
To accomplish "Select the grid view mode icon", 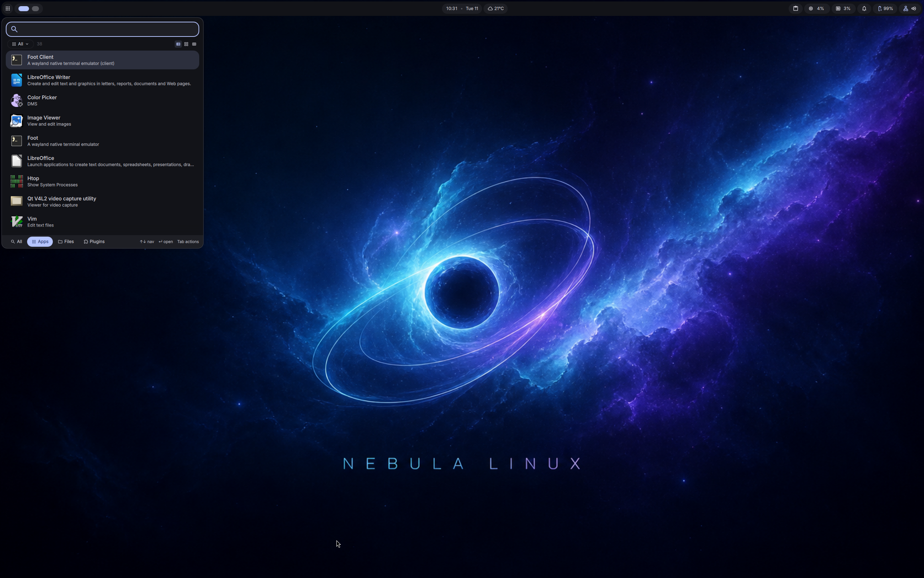I will pos(186,44).
